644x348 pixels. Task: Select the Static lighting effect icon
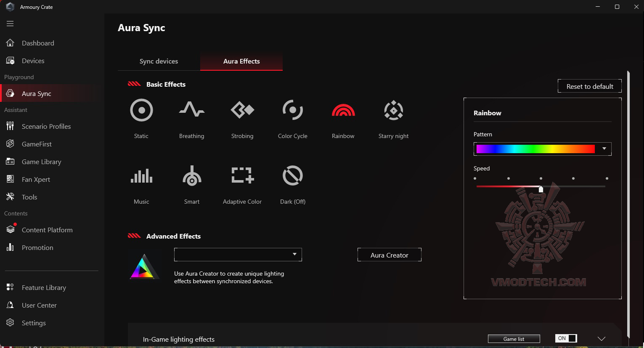141,110
